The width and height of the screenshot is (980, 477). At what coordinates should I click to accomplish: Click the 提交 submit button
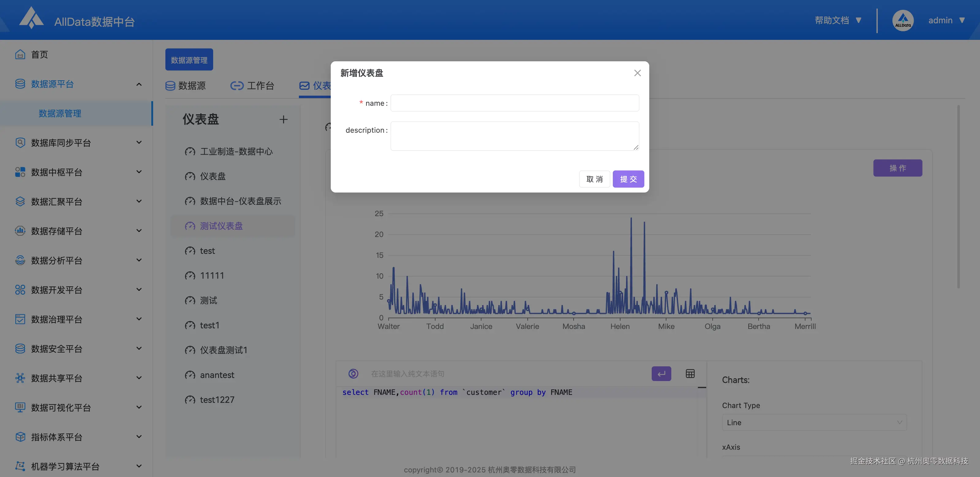[x=628, y=179]
